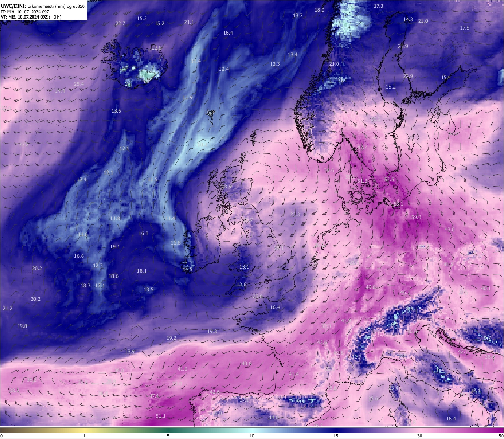This screenshot has width=504, height=439.
Task: Click the 17.8 value in the northeast
Action: point(465,28)
